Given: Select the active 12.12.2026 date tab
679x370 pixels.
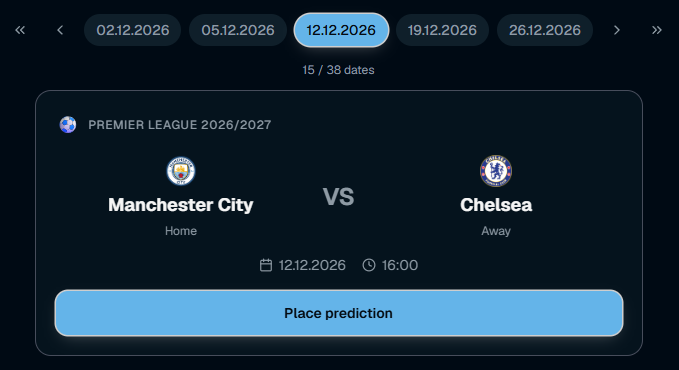Looking at the screenshot, I should [341, 30].
